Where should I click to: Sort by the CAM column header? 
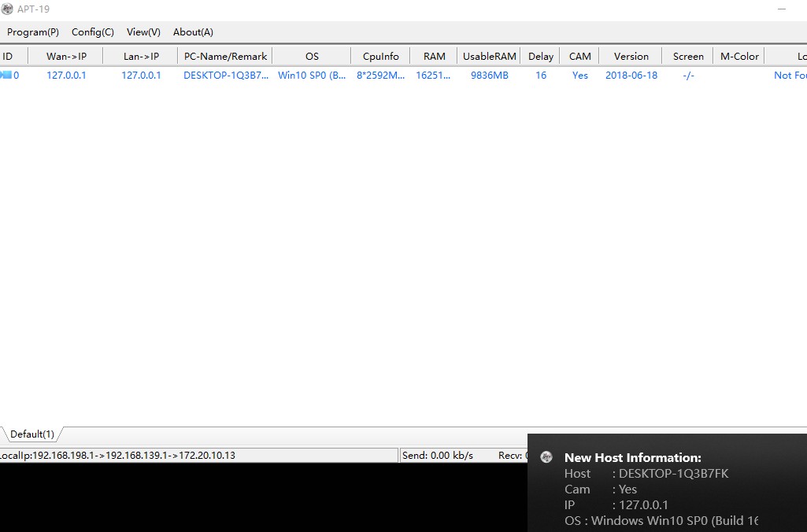(x=579, y=56)
